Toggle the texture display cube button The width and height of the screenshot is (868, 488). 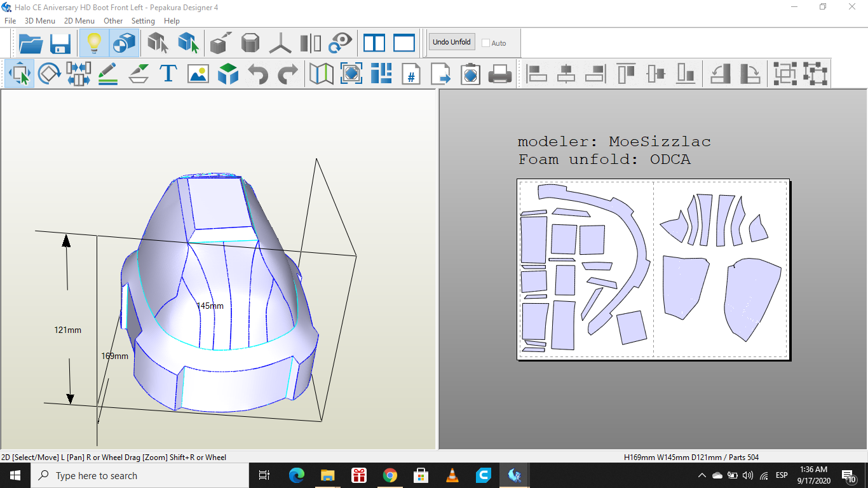tap(124, 43)
